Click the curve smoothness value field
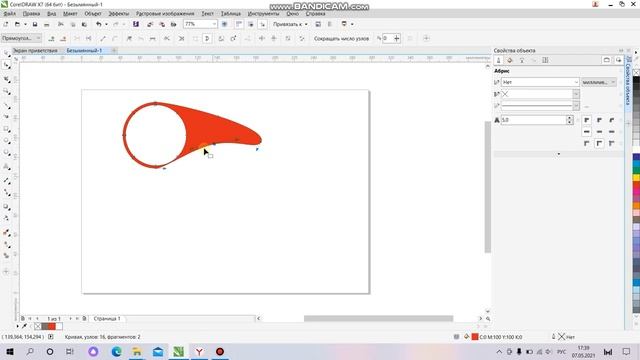640x360 pixels. 387,38
